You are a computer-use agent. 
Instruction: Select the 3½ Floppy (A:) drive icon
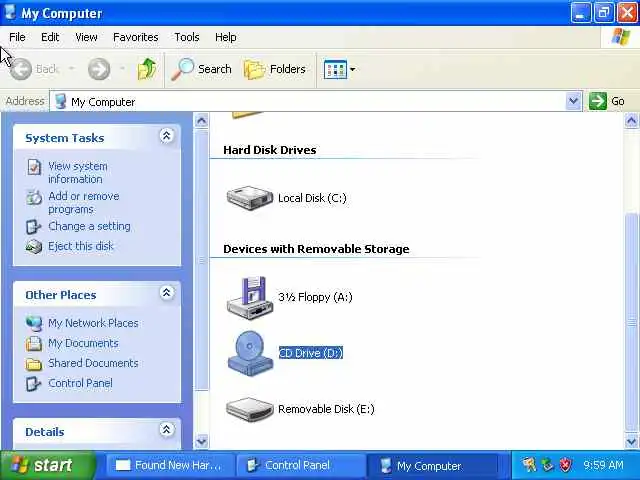click(x=249, y=297)
